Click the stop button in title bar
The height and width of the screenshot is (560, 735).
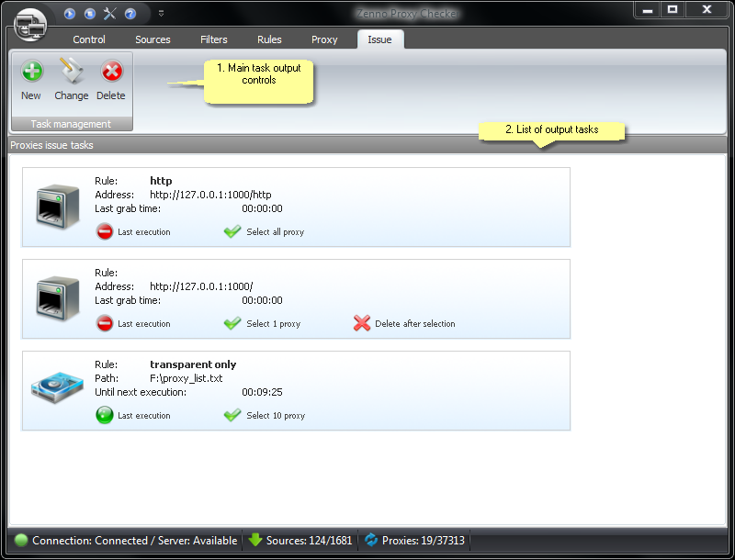pyautogui.click(x=89, y=13)
